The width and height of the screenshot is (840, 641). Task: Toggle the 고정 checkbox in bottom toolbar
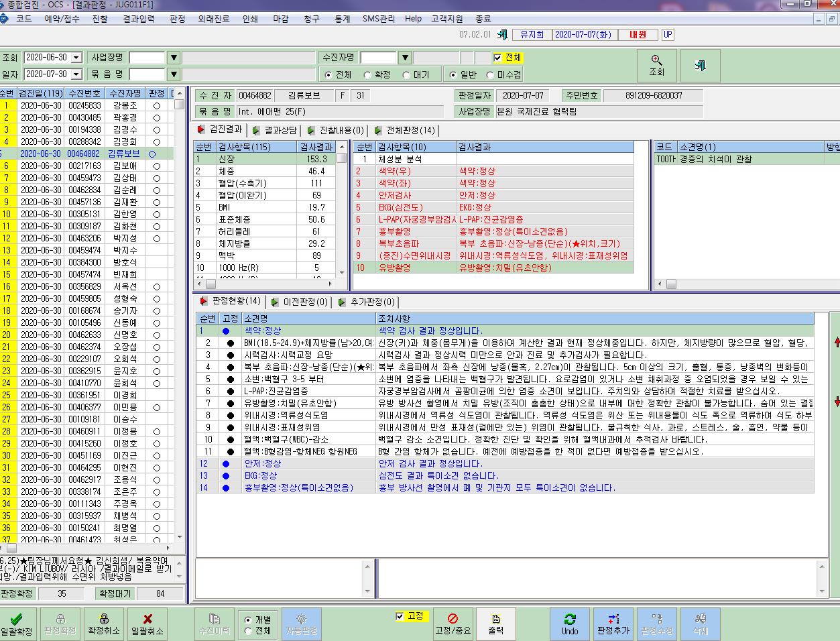[x=400, y=616]
